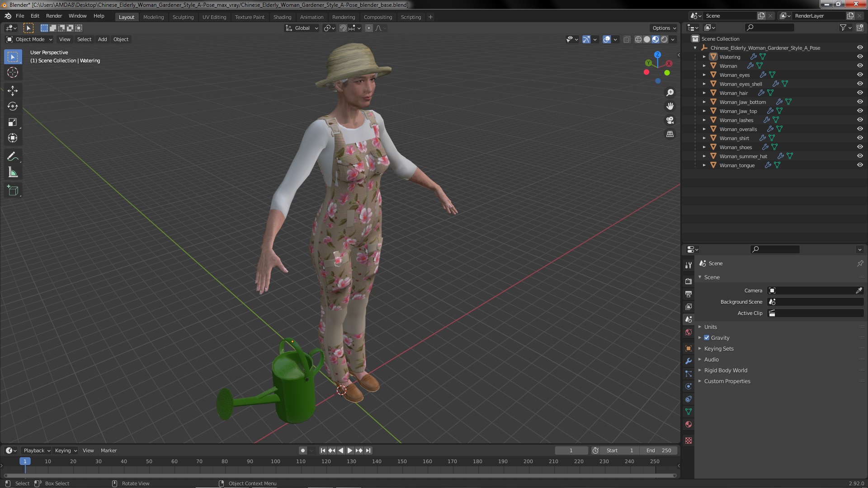Switch to the Modeling workspace tab
Viewport: 868px width, 488px height.
tap(153, 17)
